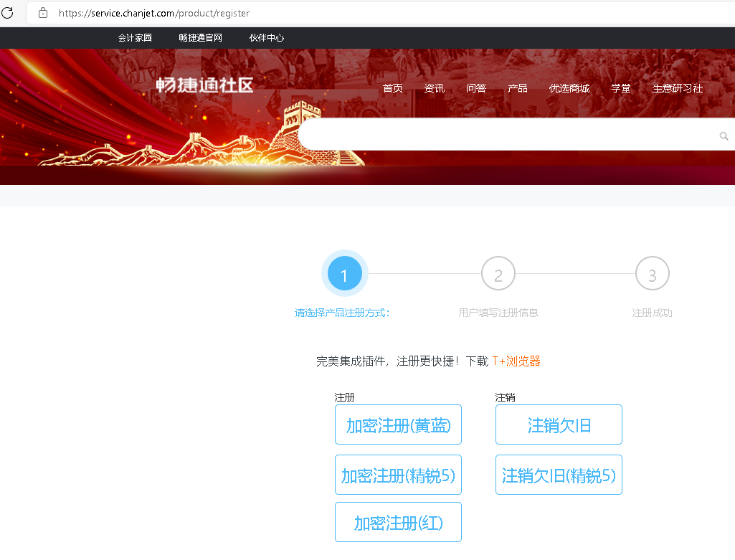
Task: Open 伙伴中心 link
Action: pyautogui.click(x=267, y=38)
